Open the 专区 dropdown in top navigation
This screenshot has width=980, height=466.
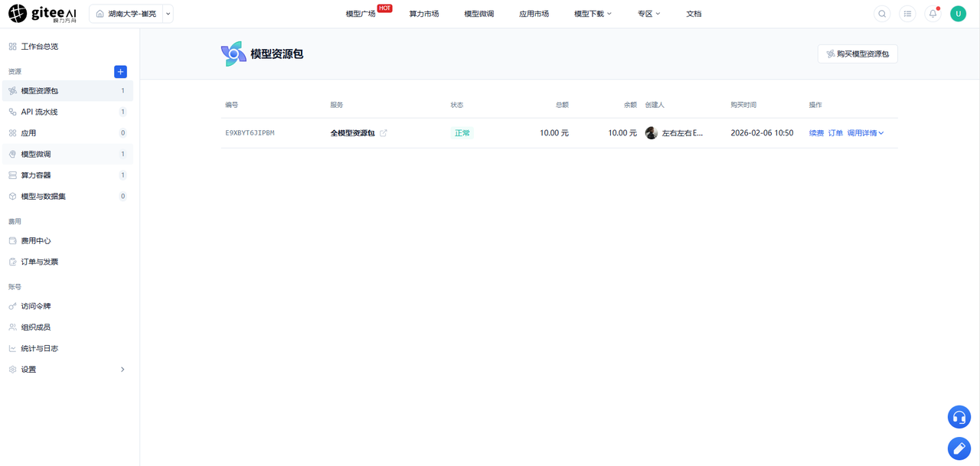coord(648,14)
